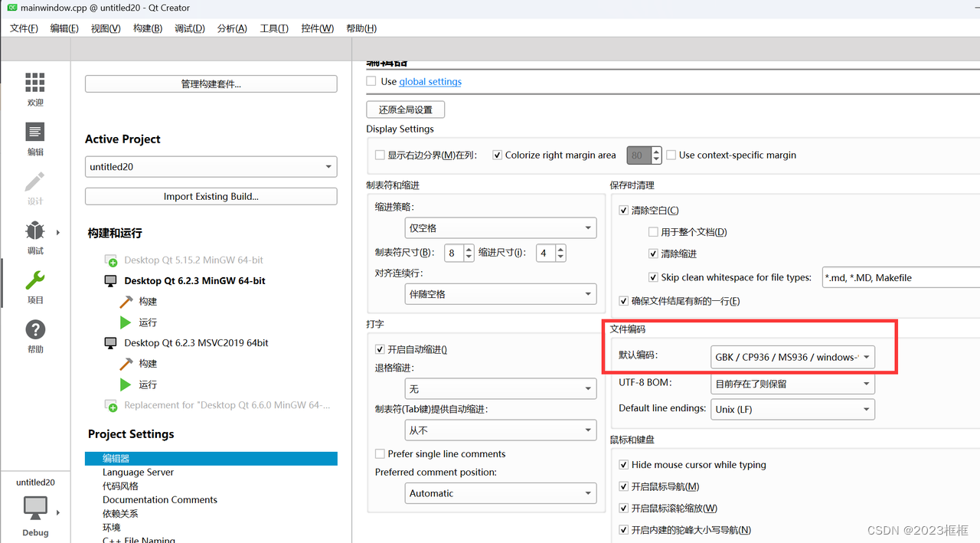
Task: Open the Debug kit selector at bottom left
Action: pos(34,508)
